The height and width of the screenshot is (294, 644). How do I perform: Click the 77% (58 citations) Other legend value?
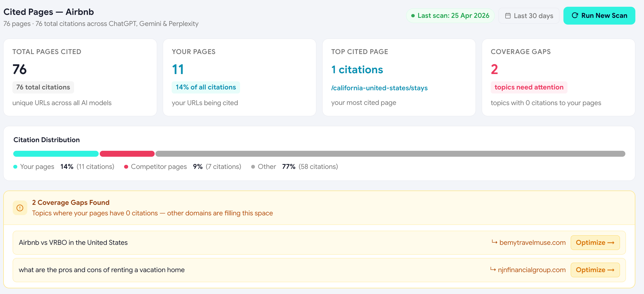(x=310, y=167)
